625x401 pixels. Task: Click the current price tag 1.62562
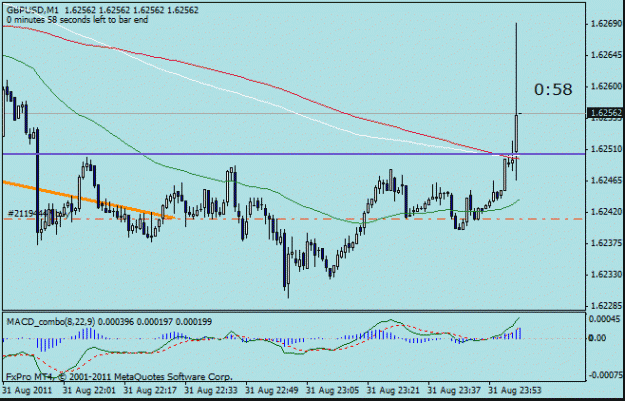point(605,113)
